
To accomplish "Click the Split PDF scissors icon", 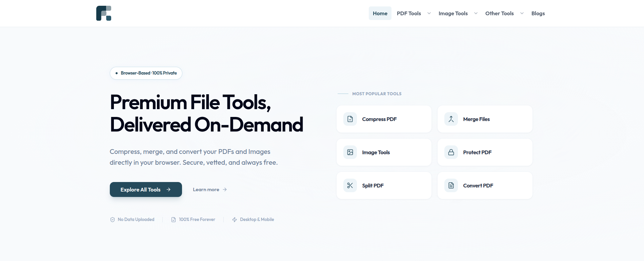I will coord(350,185).
